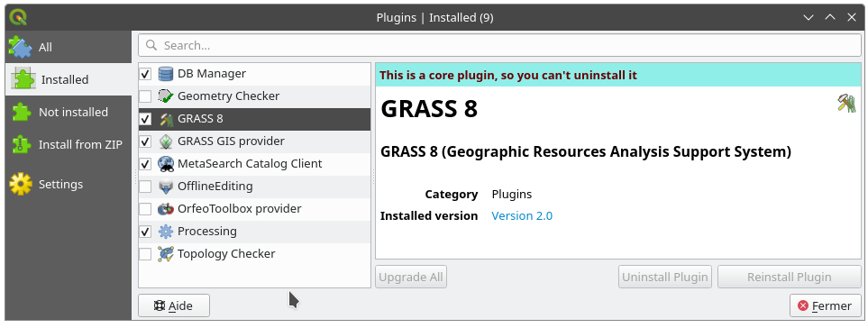Click the Reinstall Plugin button
Image resolution: width=868 pixels, height=328 pixels.
click(790, 278)
